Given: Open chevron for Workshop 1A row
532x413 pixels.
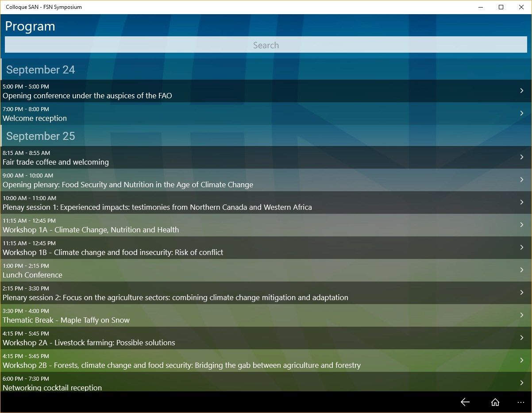Looking at the screenshot, I should pyautogui.click(x=522, y=225).
